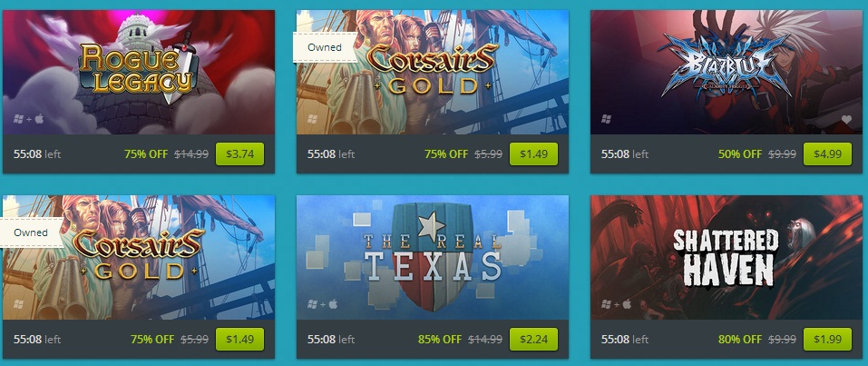This screenshot has width=868, height=366.
Task: Click the Apple icon on Rogue Legacy
Action: [39, 119]
